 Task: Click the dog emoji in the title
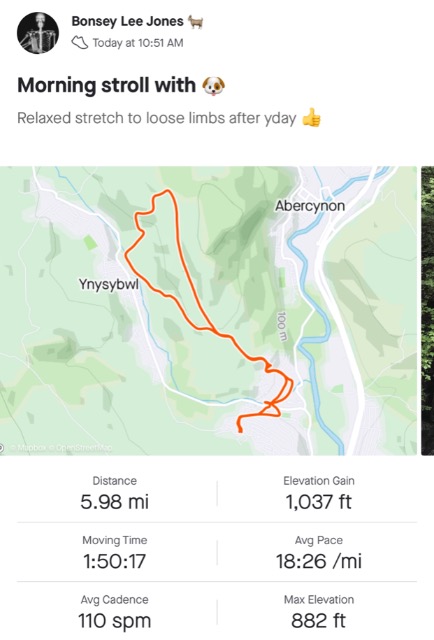pyautogui.click(x=214, y=85)
